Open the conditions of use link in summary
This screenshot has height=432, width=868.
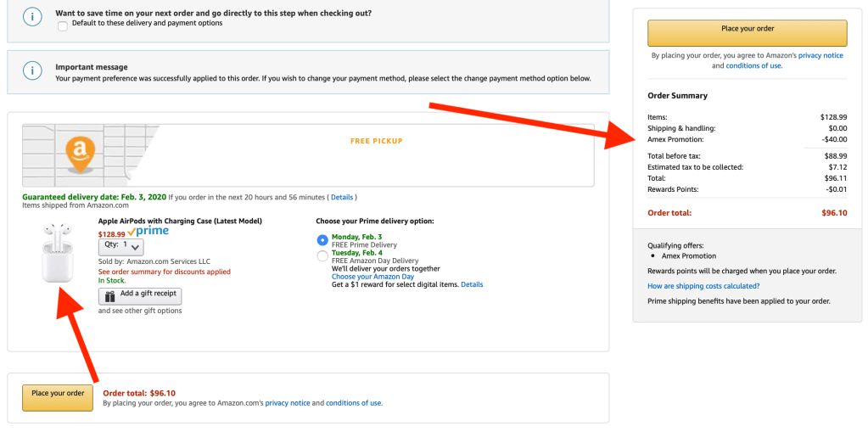753,65
